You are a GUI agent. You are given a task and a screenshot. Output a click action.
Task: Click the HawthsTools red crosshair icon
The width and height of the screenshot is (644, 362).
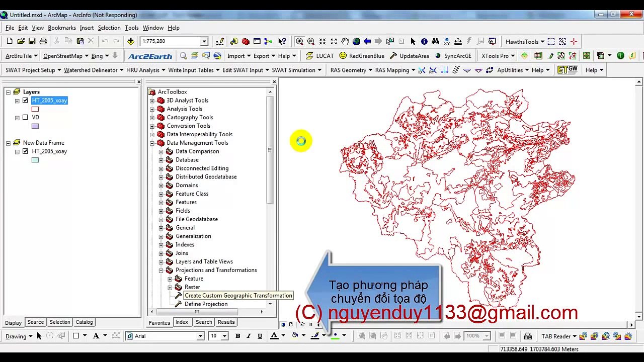[x=574, y=41]
